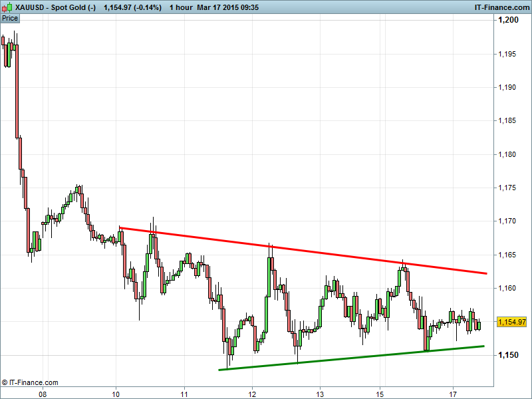The width and height of the screenshot is (532, 399).
Task: Click the 1,175 level on price axis
Action: point(509,188)
